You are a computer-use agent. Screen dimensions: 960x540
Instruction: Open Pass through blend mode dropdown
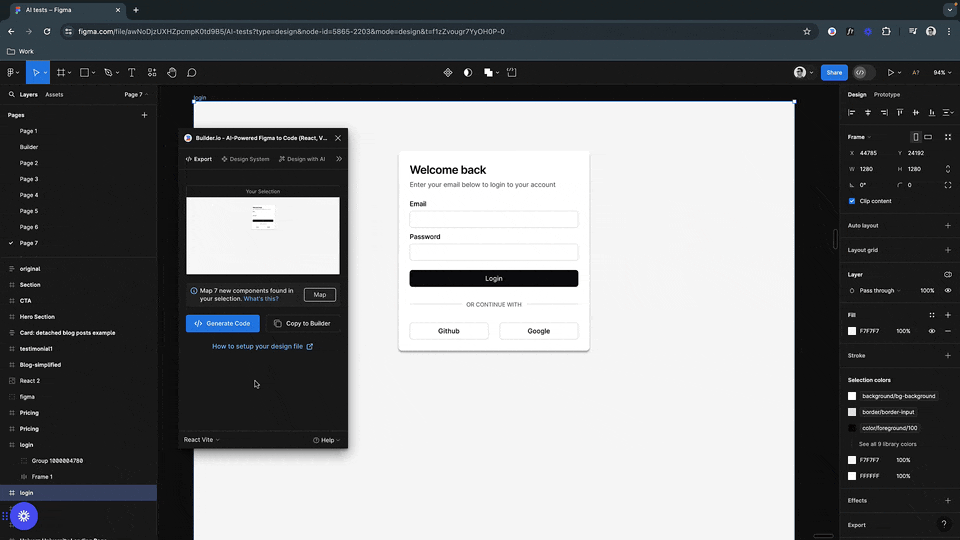(880, 290)
